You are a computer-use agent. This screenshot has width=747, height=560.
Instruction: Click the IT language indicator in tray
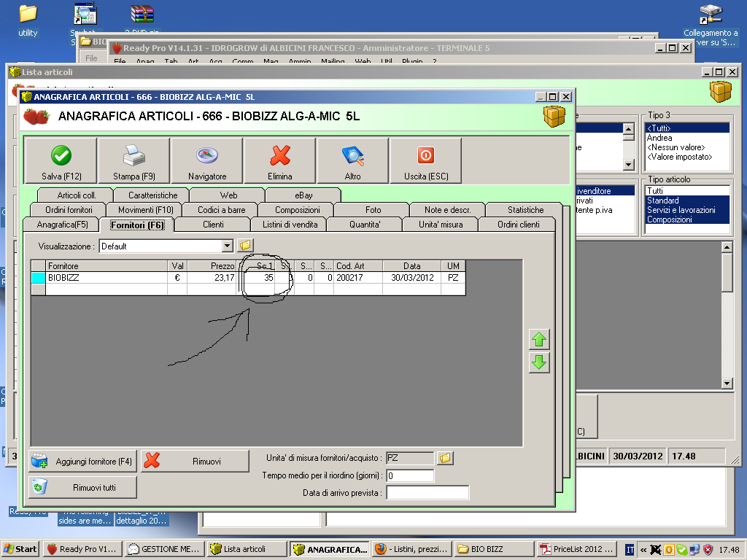pyautogui.click(x=630, y=550)
